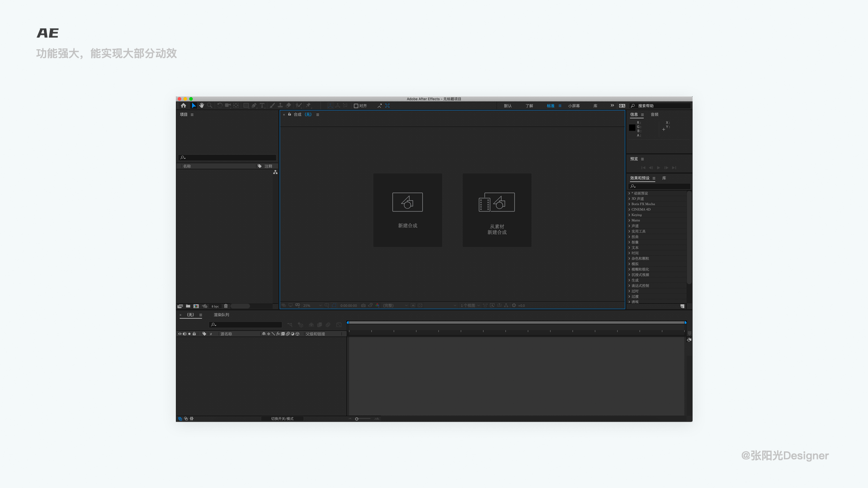Screen dimensions: 868x488
Task: Click the Home icon in toolbar
Action: click(184, 105)
